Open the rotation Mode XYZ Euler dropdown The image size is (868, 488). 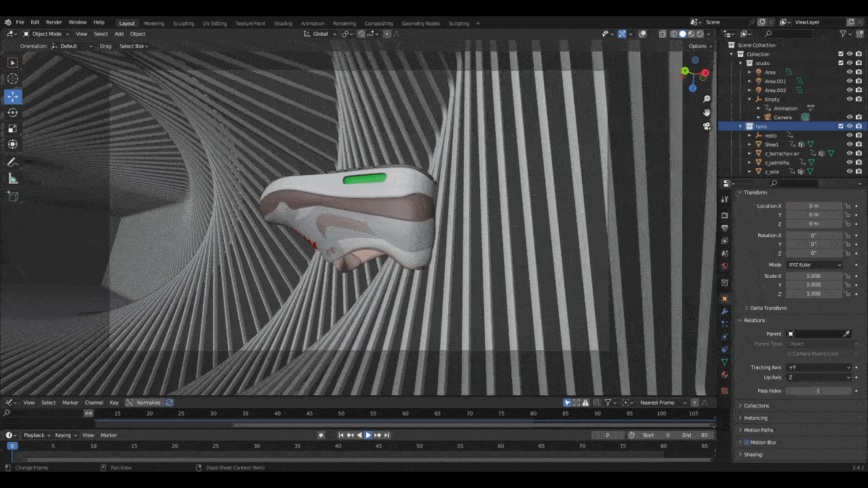(814, 264)
